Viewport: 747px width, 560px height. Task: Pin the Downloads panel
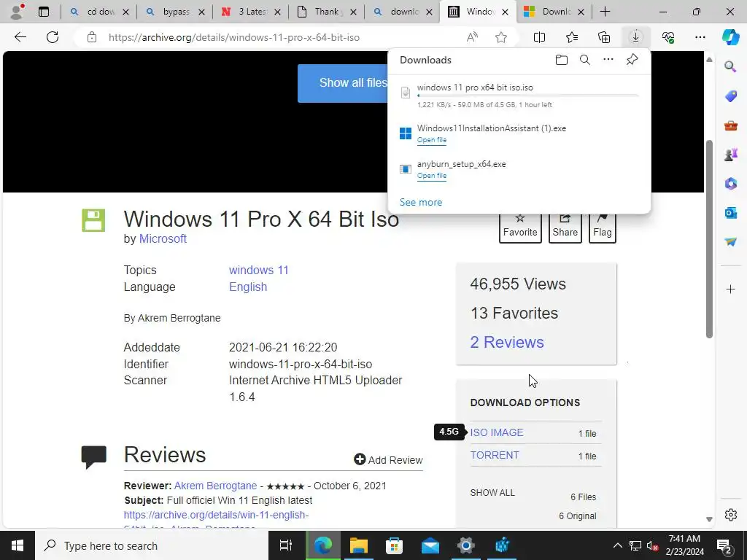(632, 60)
